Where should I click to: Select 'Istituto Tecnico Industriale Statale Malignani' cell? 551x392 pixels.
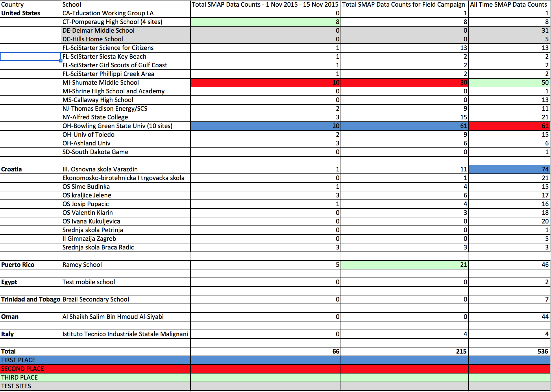point(126,334)
